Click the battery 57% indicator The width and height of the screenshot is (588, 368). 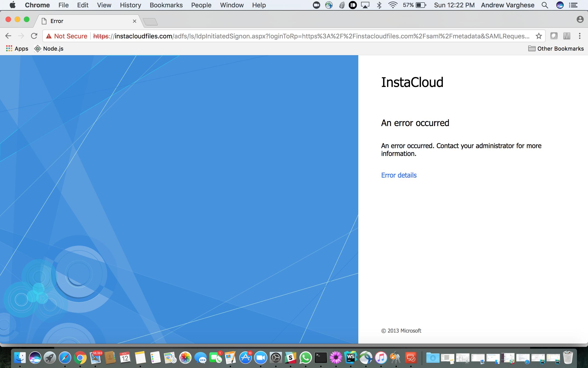tap(414, 5)
